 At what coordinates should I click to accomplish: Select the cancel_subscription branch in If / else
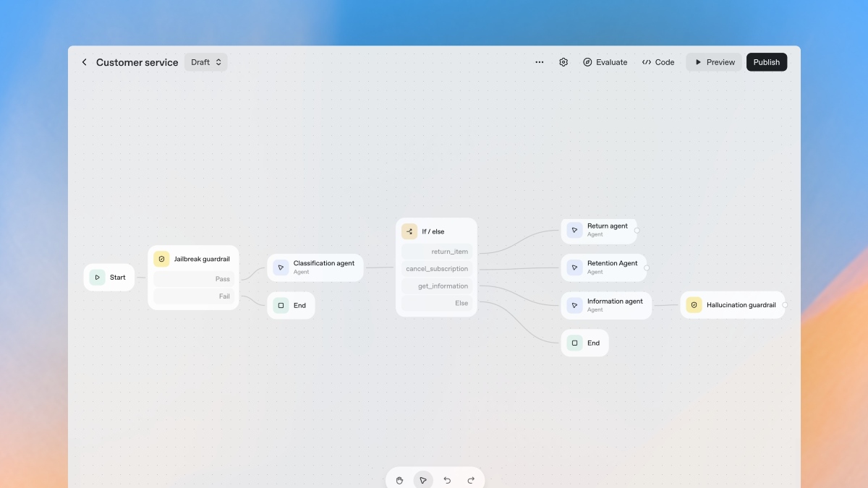[436, 268]
